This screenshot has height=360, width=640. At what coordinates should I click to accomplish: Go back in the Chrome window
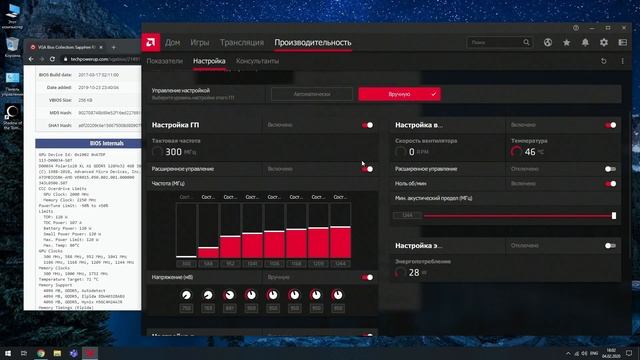click(31, 59)
